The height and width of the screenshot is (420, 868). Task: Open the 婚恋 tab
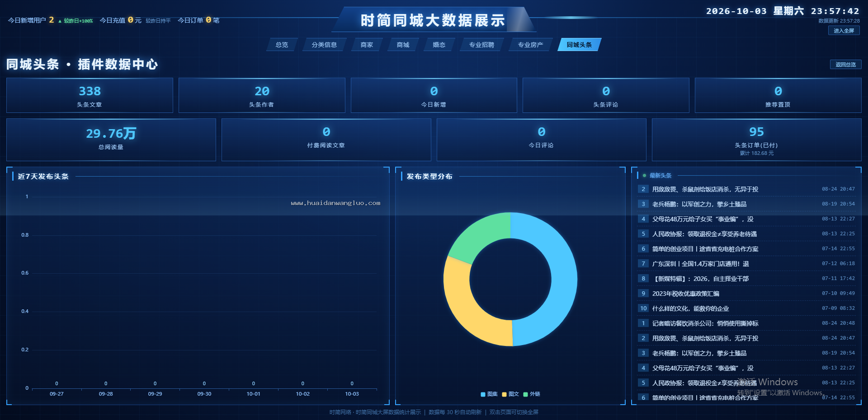439,45
